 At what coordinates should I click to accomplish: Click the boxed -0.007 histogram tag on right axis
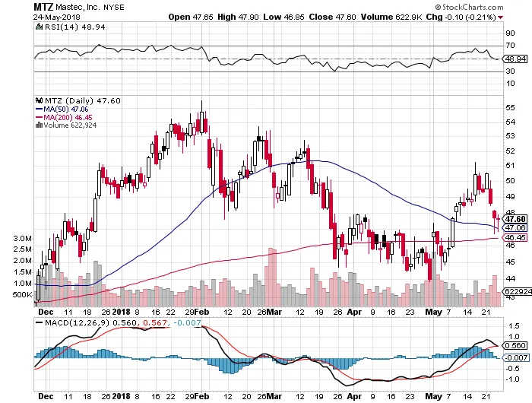(516, 357)
